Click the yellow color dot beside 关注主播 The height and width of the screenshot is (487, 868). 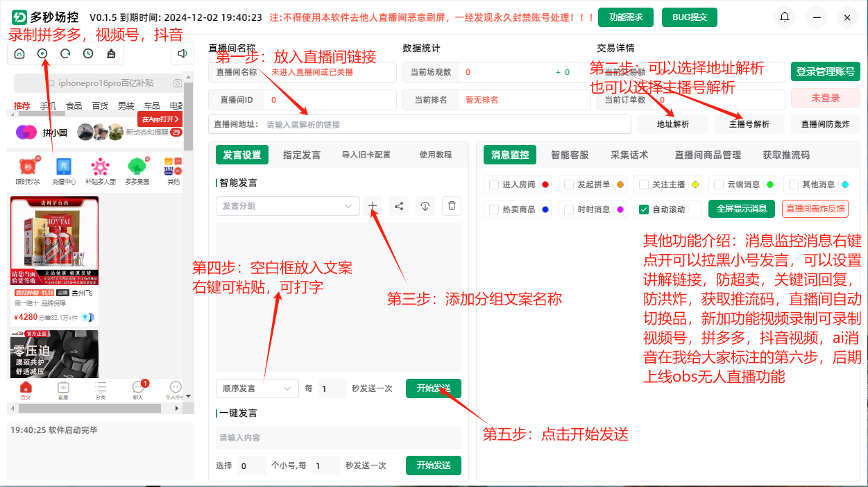(695, 184)
